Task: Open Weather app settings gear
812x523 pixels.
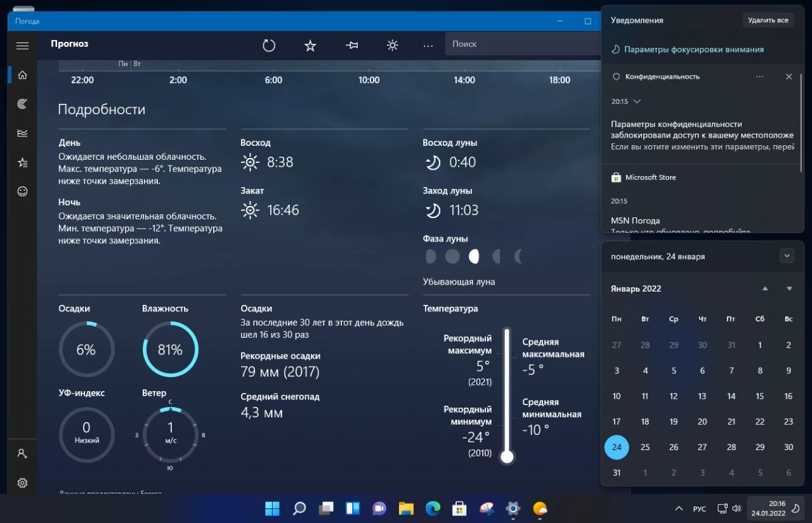Action: tap(22, 483)
